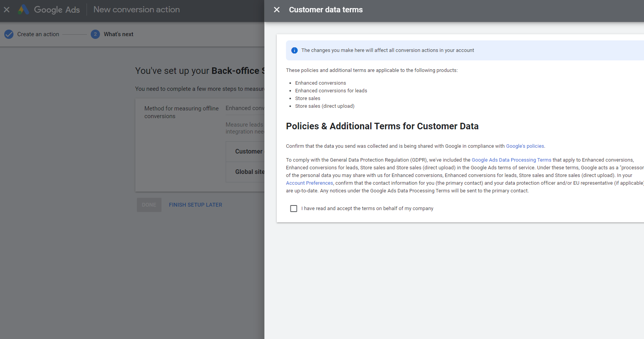This screenshot has height=339, width=644.
Task: Click the checkmark icon for Create an action
Action: [x=9, y=34]
